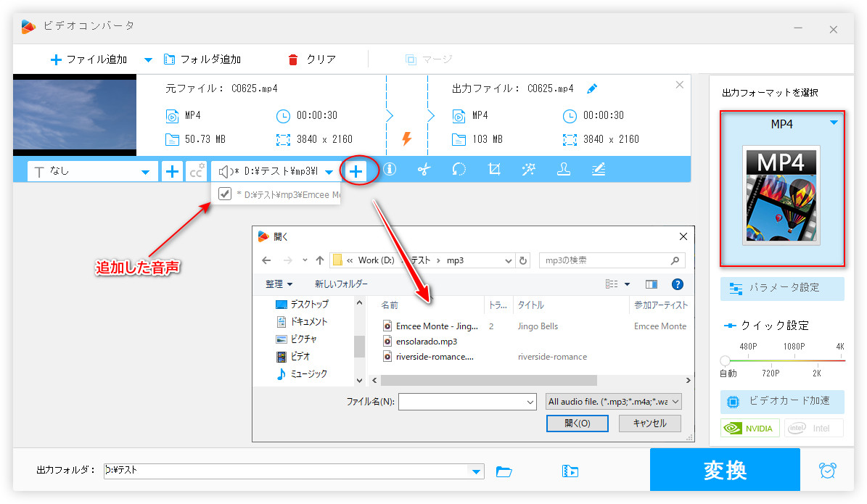Select デスクトップ in the navigation pane
Screen dimensions: 867x504
pos(309,305)
